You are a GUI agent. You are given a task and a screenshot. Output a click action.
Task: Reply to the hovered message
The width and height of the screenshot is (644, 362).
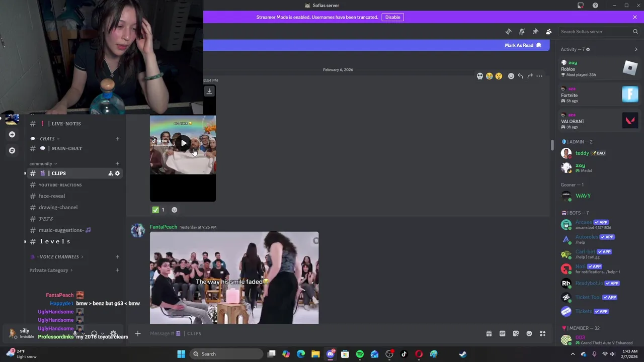[x=520, y=76]
